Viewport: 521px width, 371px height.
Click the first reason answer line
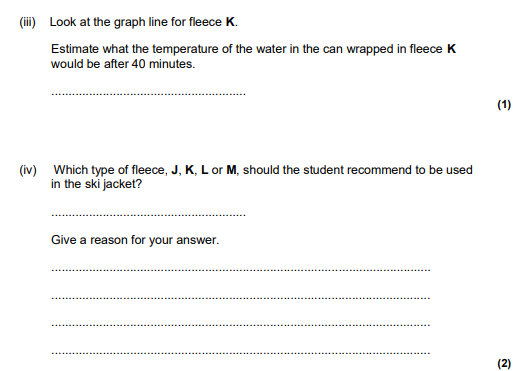coord(241,270)
